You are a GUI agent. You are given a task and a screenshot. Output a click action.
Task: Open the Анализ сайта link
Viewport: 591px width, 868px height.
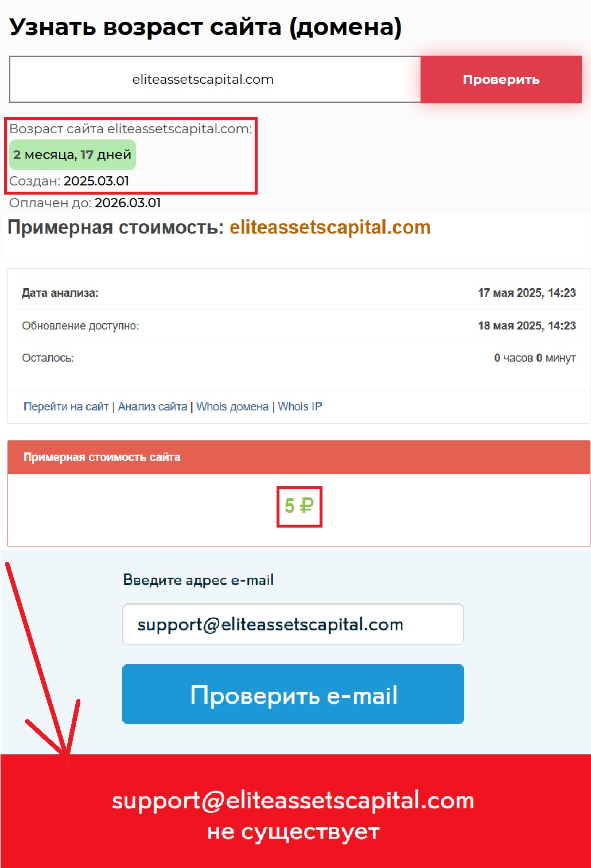[x=153, y=406]
